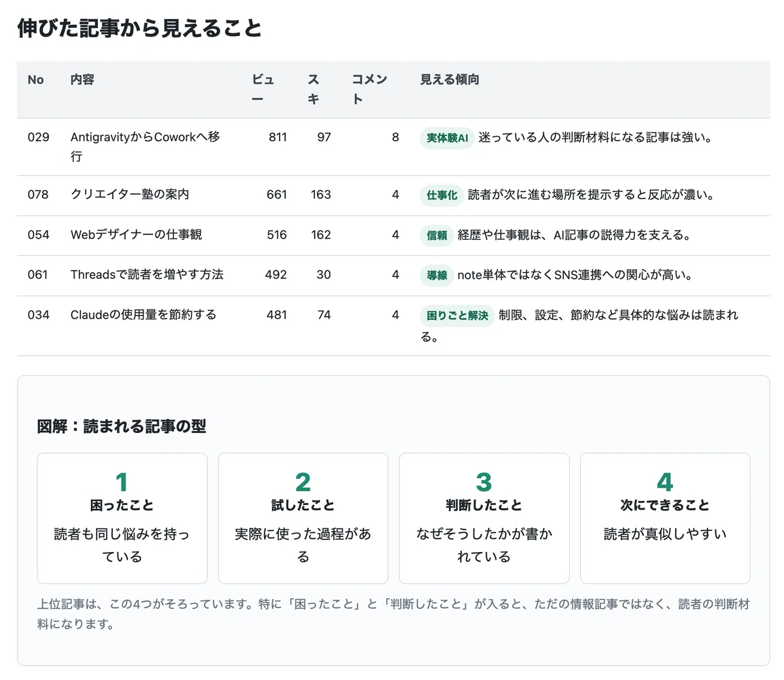Click text 制限、設定、節約など具体的な悩みは読まれる。
Viewport: 784px width, 680px height.
coord(580,325)
